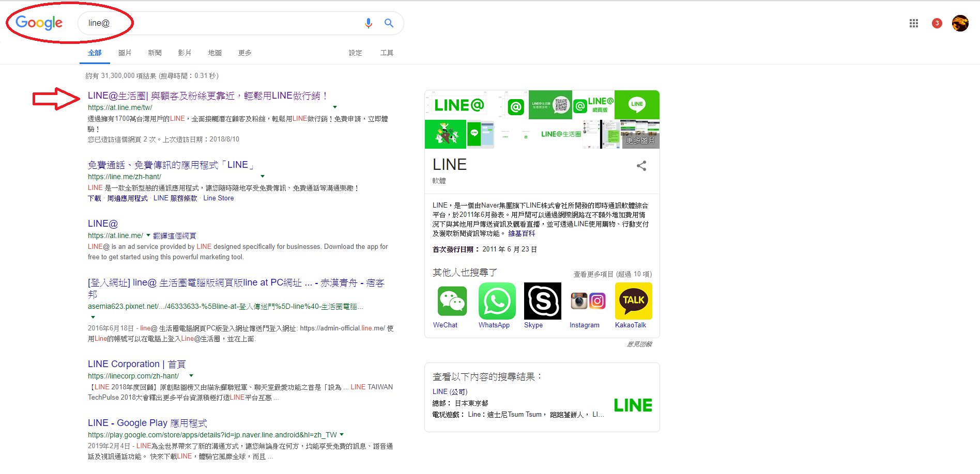Click the 下載 sitelink
Image resolution: width=980 pixels, height=474 pixels.
pyautogui.click(x=95, y=198)
